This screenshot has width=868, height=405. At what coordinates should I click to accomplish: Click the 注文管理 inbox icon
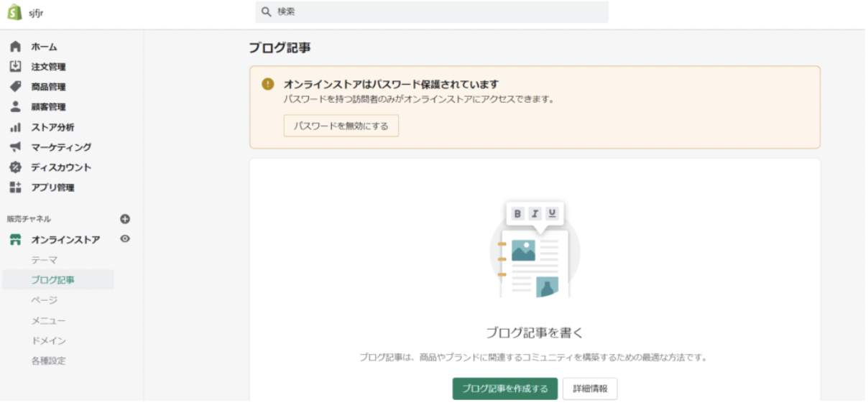15,67
